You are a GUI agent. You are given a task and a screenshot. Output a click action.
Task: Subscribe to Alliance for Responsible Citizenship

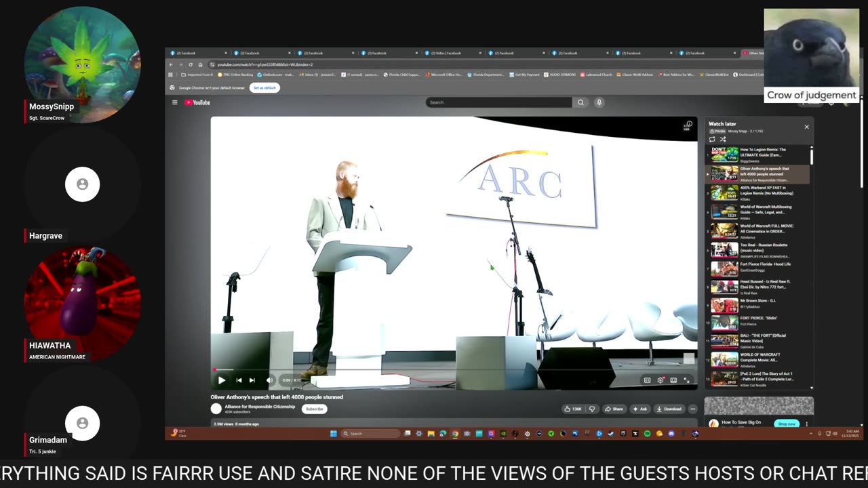pos(315,409)
